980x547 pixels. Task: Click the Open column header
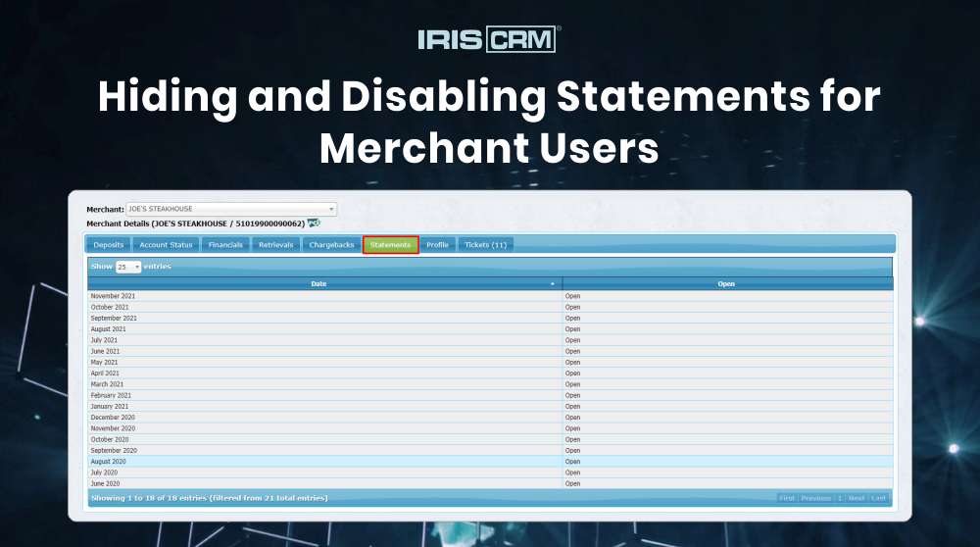(x=727, y=284)
